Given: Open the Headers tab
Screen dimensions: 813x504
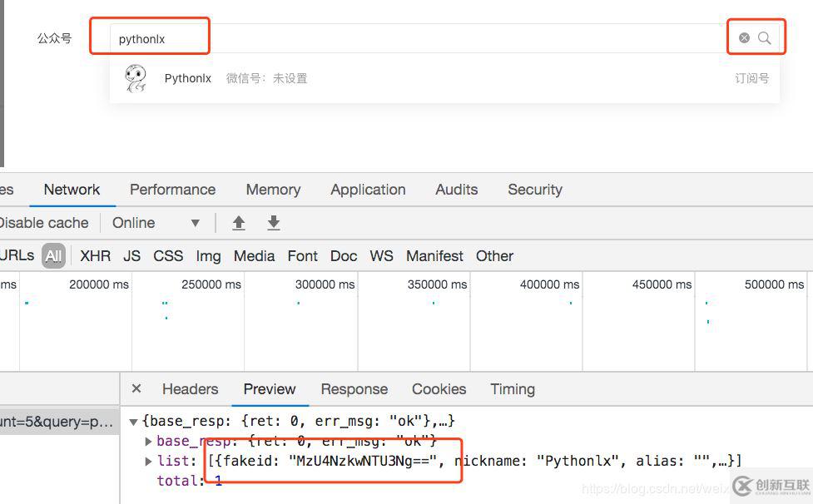Looking at the screenshot, I should click(x=191, y=389).
